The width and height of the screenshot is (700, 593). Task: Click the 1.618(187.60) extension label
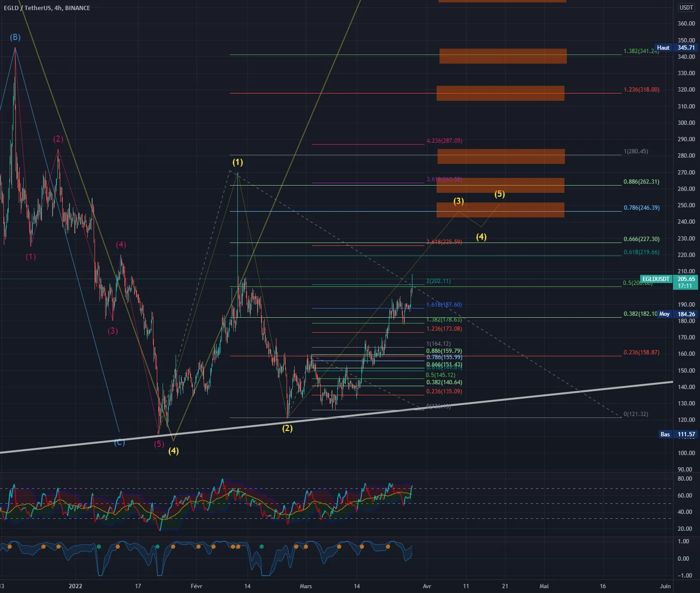(x=444, y=305)
